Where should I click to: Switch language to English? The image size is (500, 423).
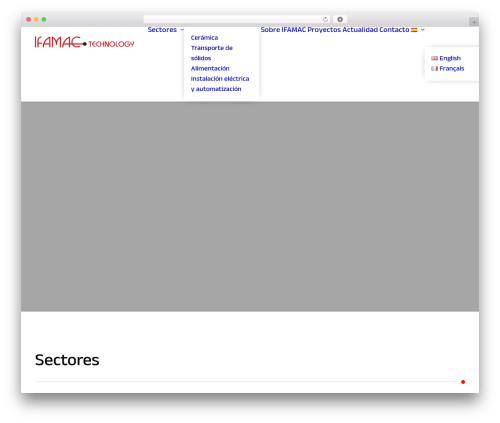coord(446,58)
